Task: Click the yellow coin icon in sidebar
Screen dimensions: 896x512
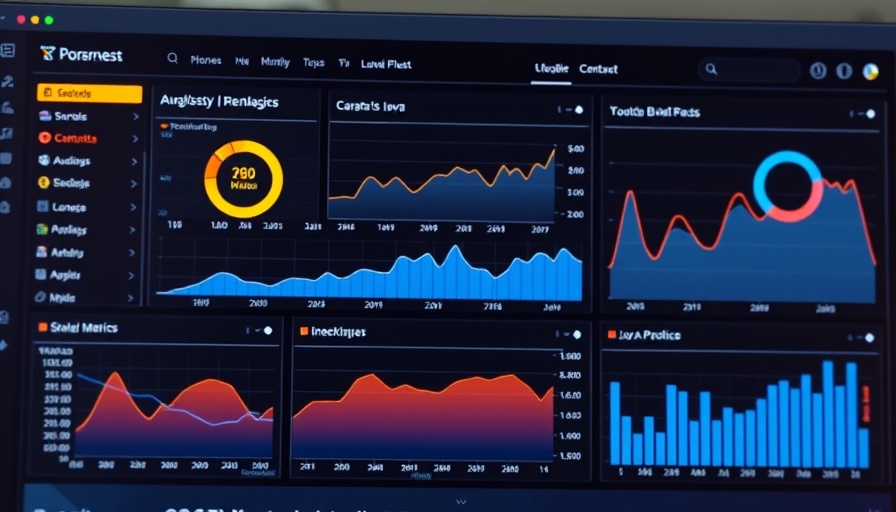Action: 44,183
